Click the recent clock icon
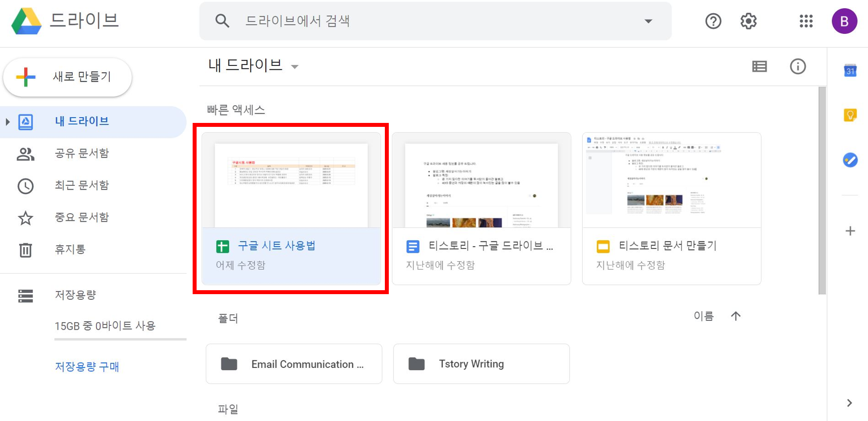This screenshot has height=421, width=868. [25, 186]
